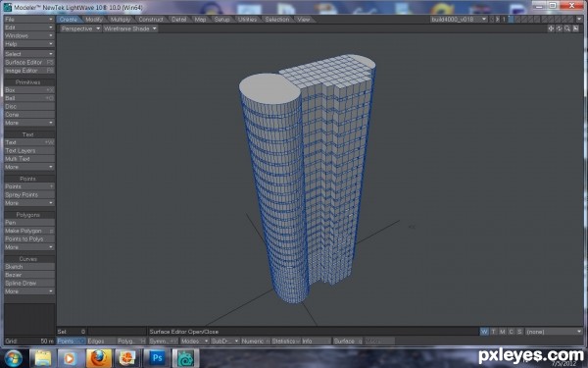Select the highlighted layer 1 slot
The width and height of the screenshot is (588, 368).
[511, 20]
